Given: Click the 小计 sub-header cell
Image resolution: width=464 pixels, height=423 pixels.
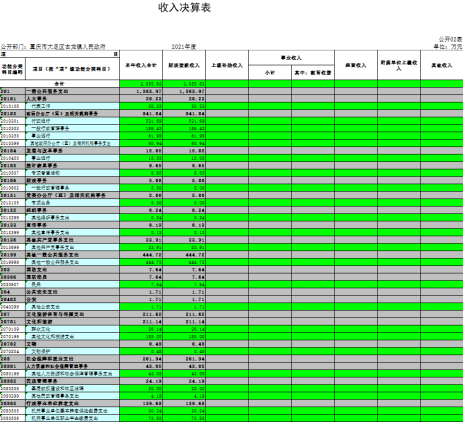Looking at the screenshot, I should point(270,72).
